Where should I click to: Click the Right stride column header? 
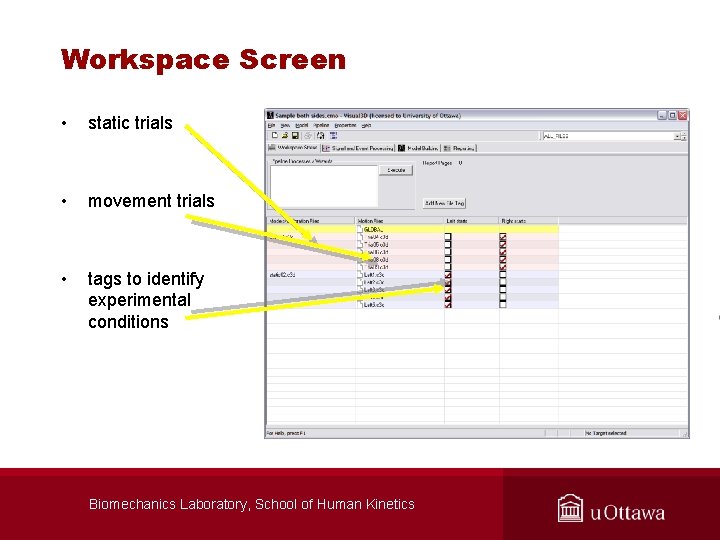pos(529,221)
